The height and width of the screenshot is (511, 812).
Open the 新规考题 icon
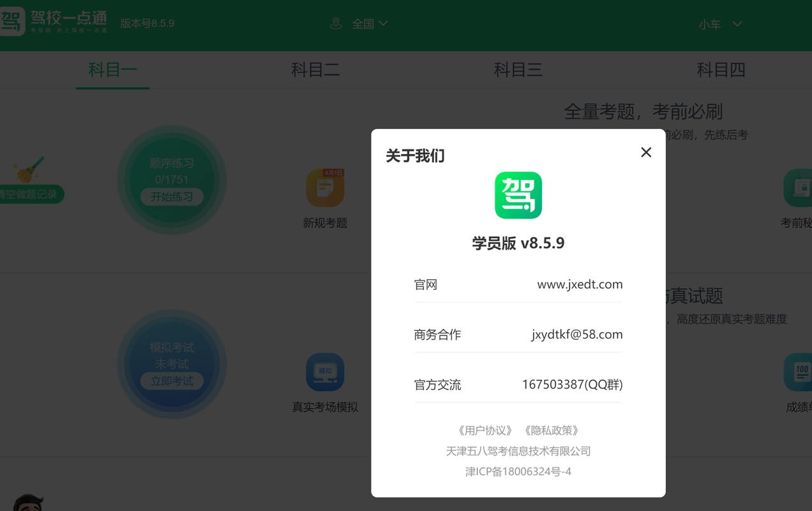tap(325, 188)
